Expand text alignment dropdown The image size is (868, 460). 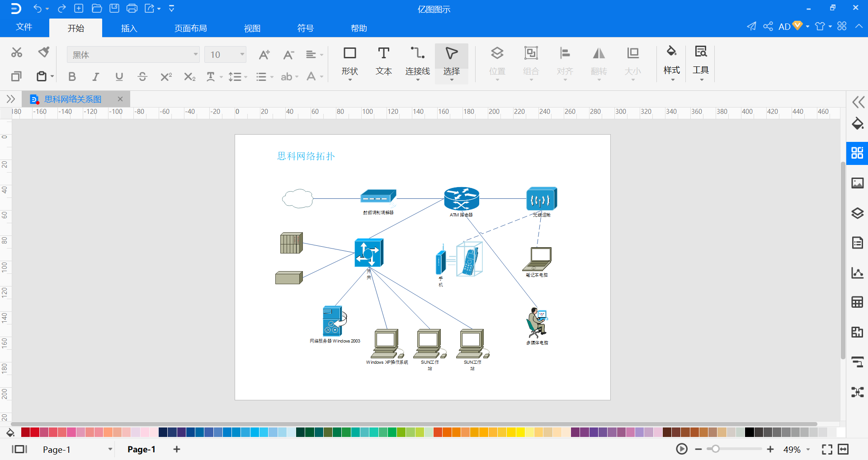click(321, 55)
